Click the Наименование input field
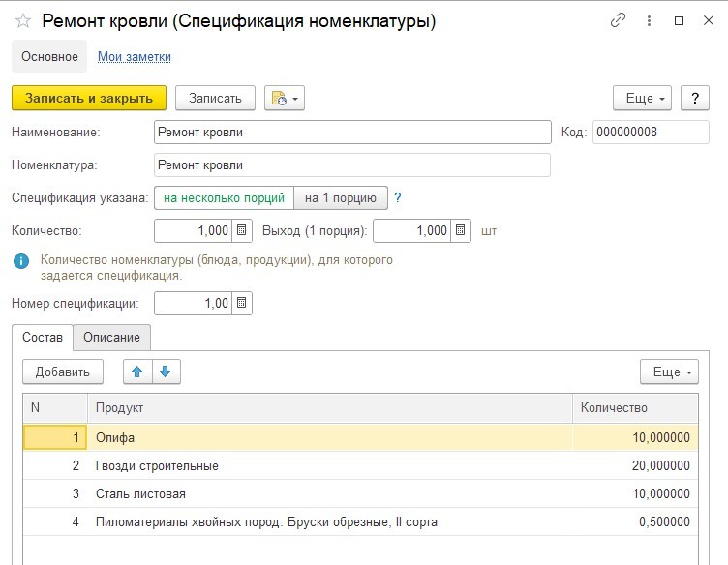This screenshot has height=565, width=728. 351,132
